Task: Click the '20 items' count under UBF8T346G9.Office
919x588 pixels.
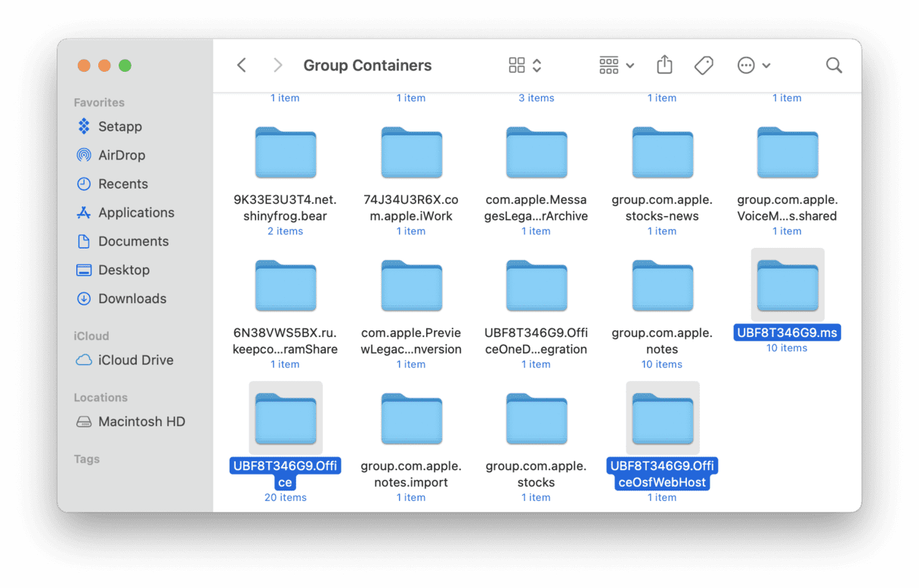Action: (x=286, y=497)
